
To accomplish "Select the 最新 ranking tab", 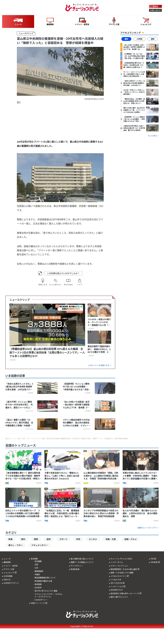I will (126, 39).
